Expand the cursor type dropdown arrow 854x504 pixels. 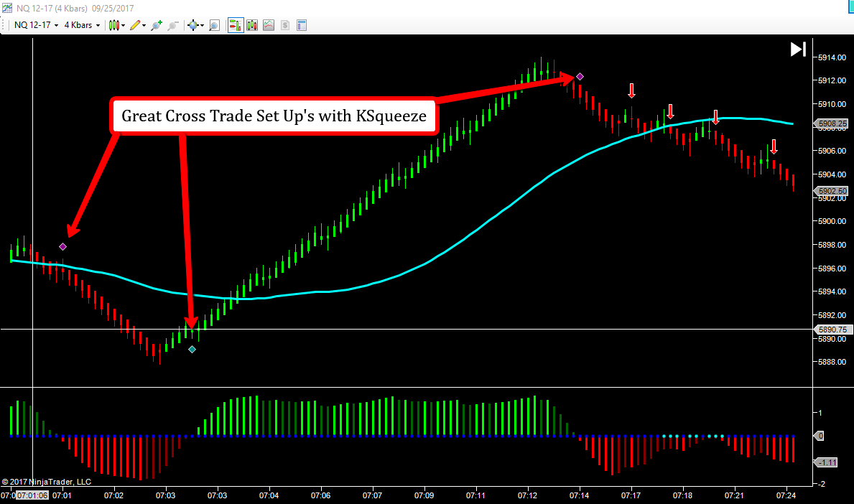[x=202, y=26]
